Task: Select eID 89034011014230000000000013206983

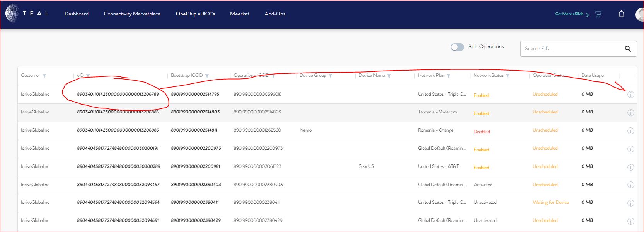Action: coord(118,130)
